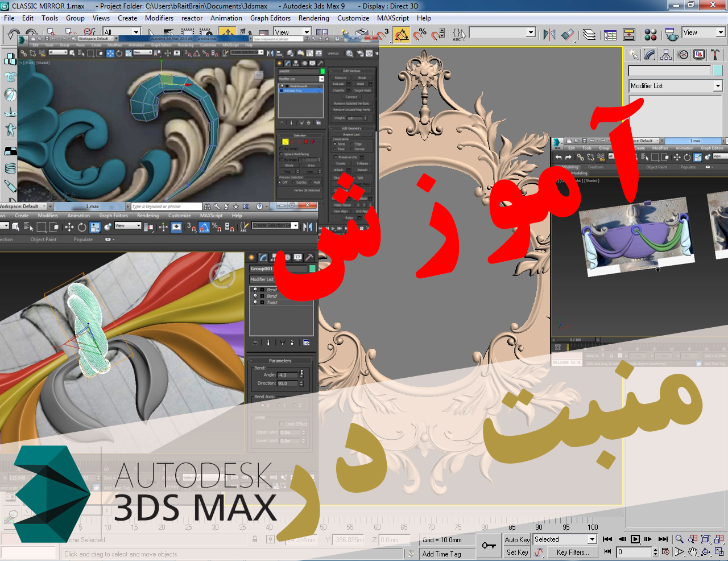
Task: Select the Arc Rotate viewport tool
Action: pos(706,552)
